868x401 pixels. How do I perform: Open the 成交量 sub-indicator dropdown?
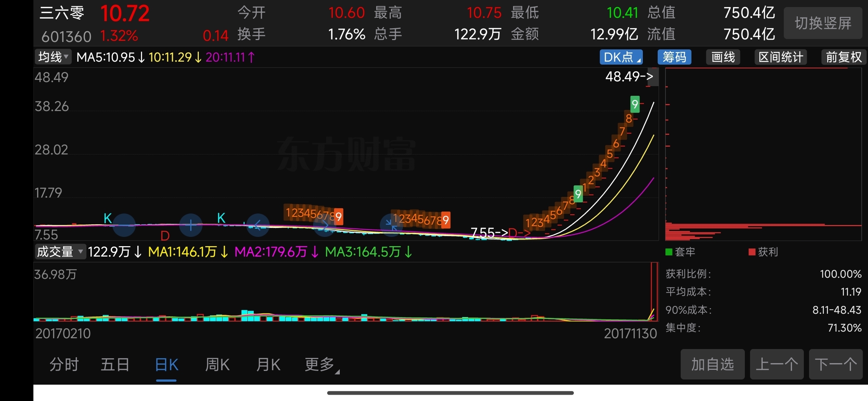60,252
